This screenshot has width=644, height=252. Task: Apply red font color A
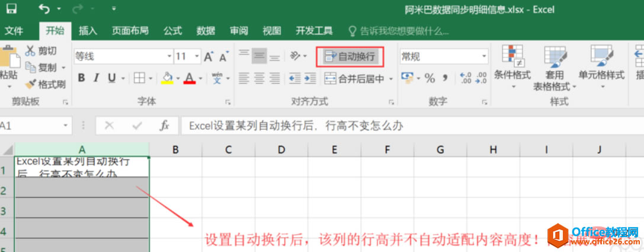point(190,78)
